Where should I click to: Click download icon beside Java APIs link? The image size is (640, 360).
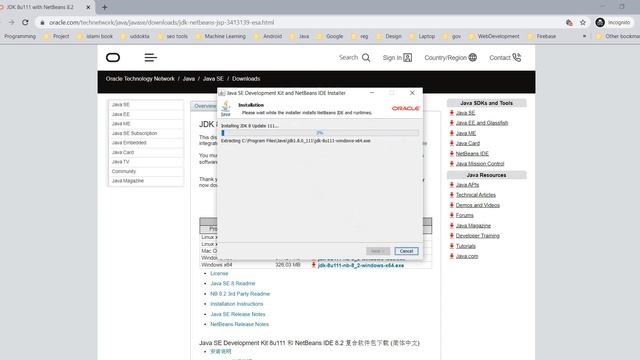[451, 185]
